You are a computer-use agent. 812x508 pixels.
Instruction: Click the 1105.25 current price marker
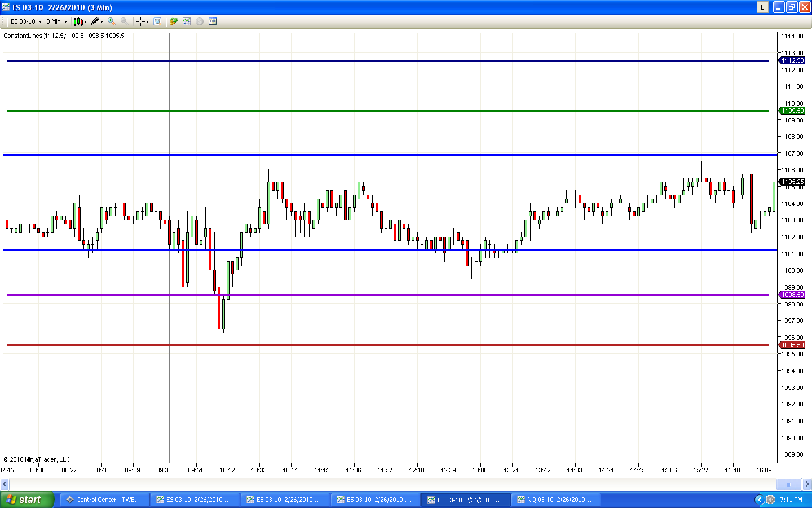pyautogui.click(x=792, y=182)
